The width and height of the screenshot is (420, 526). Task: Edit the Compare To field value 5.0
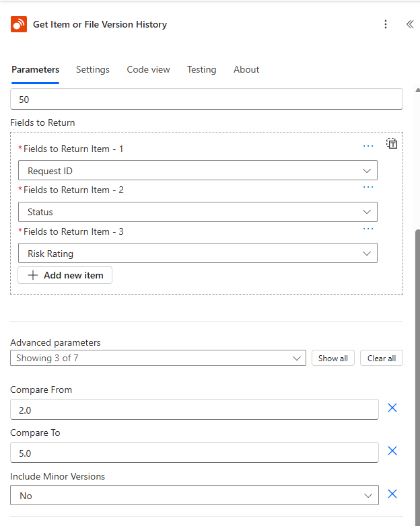195,453
